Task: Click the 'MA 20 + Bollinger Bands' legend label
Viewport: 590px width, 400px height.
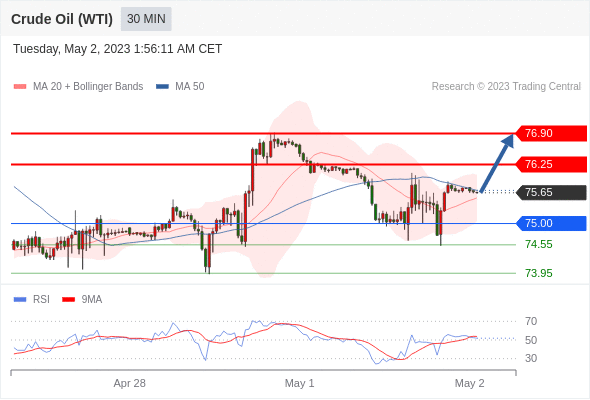Action: [x=88, y=87]
